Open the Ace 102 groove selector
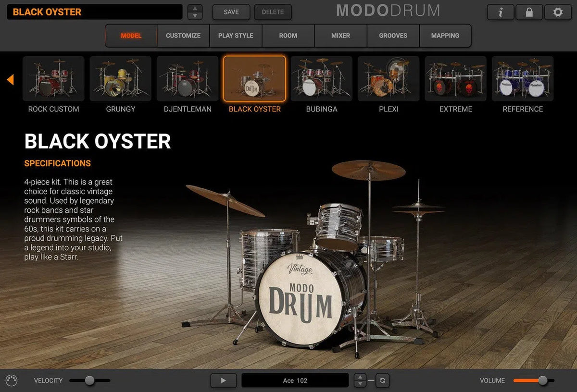The image size is (577, 392). click(294, 380)
